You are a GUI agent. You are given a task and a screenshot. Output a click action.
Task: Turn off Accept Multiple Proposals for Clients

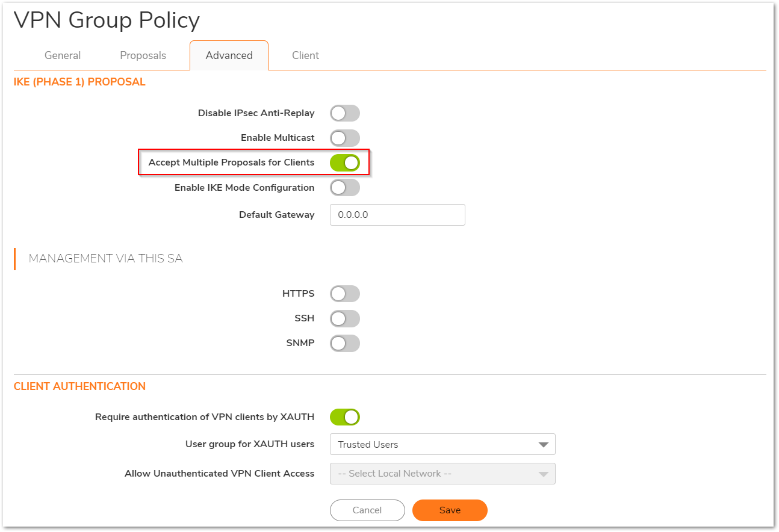click(x=344, y=162)
